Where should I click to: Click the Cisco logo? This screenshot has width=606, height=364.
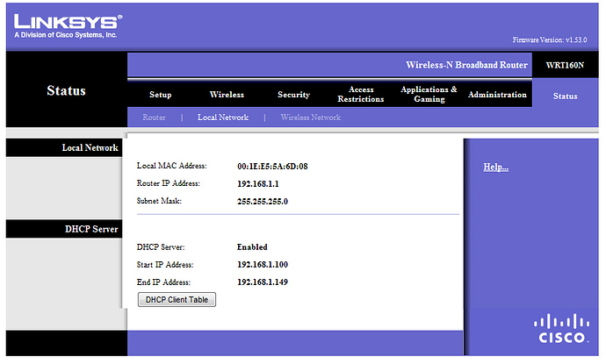pyautogui.click(x=561, y=329)
